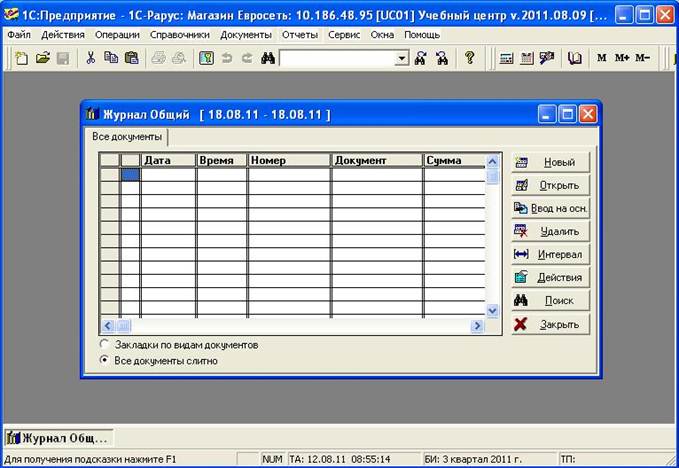The height and width of the screenshot is (468, 679).
Task: Click the Новый button
Action: click(551, 162)
